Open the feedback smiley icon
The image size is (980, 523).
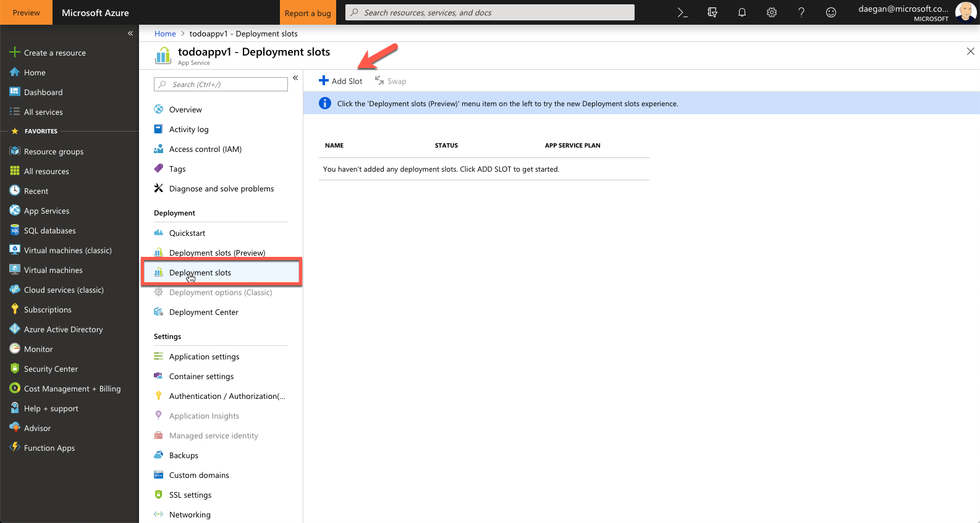(x=831, y=12)
